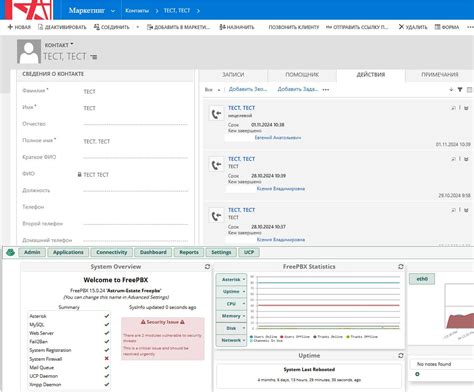
Task: Open Евгений Анатольевич user link
Action: [278, 137]
